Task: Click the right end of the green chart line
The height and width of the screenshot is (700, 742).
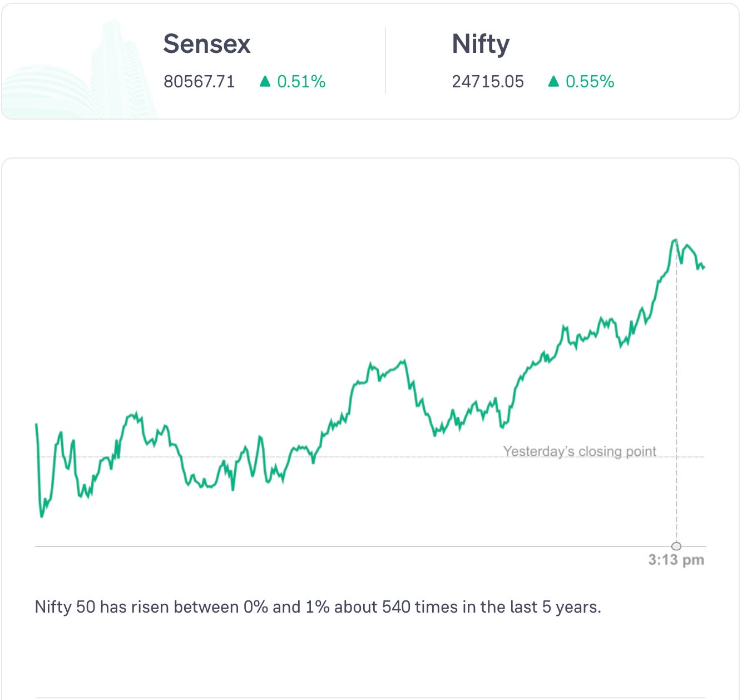Action: 704,268
